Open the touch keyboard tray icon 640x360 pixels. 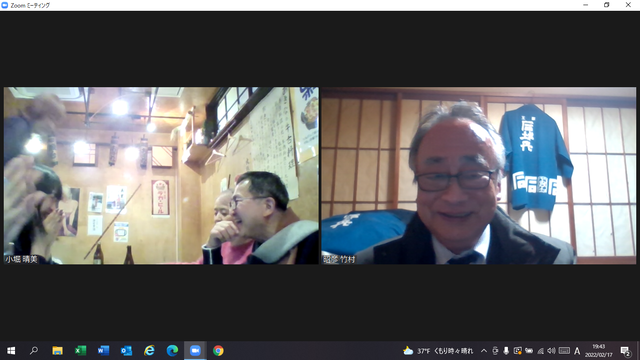coord(564,351)
